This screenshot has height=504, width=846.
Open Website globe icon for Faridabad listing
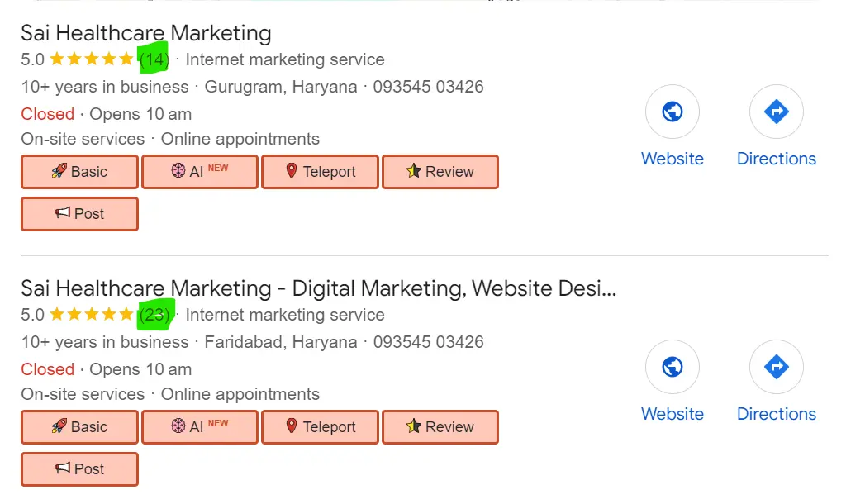(673, 367)
